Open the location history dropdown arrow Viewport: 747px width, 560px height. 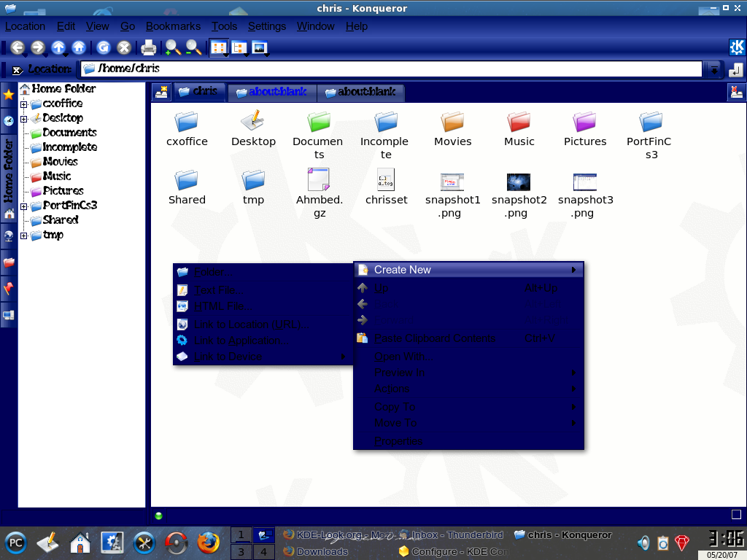[x=713, y=69]
